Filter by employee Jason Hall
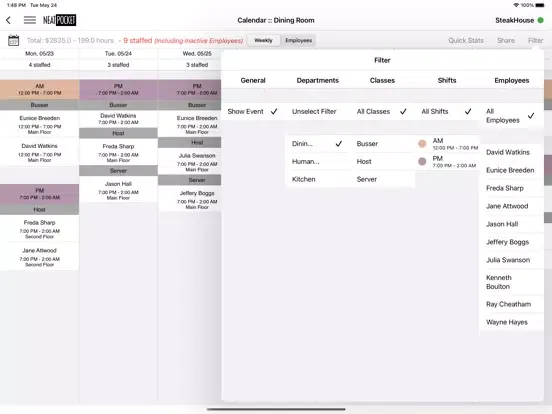The width and height of the screenshot is (552, 414). 512,224
